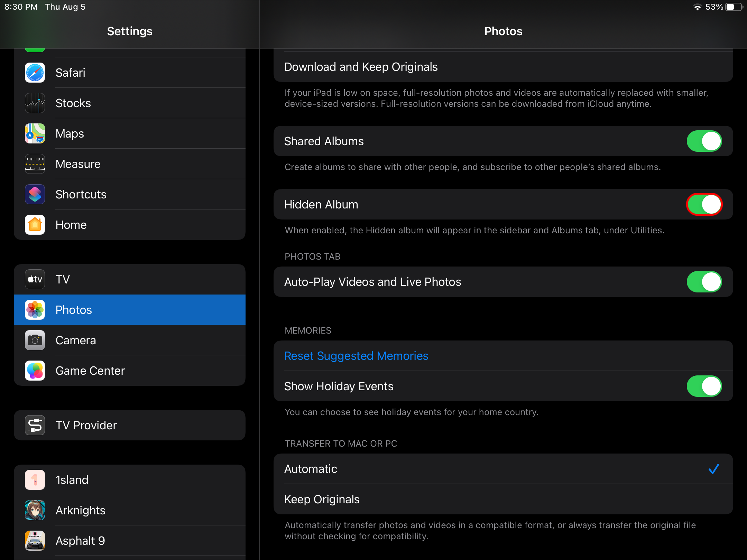The width and height of the screenshot is (747, 560).
Task: Turn off Hidden Album switch
Action: point(704,204)
